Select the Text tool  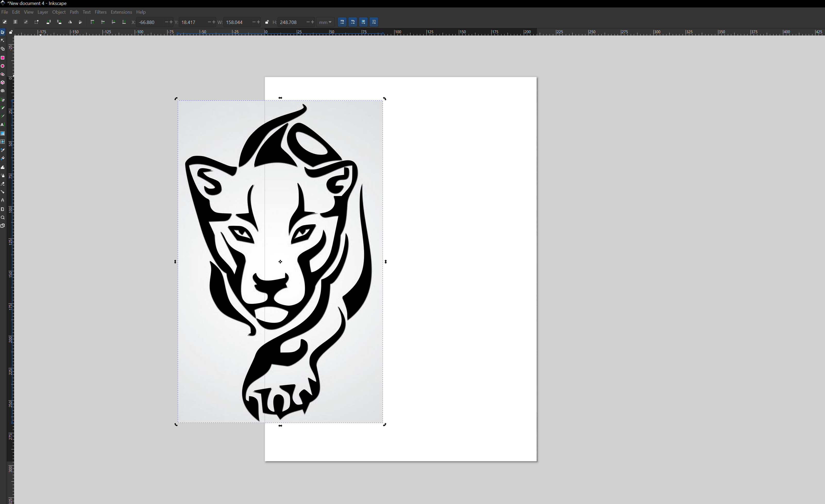[3, 124]
